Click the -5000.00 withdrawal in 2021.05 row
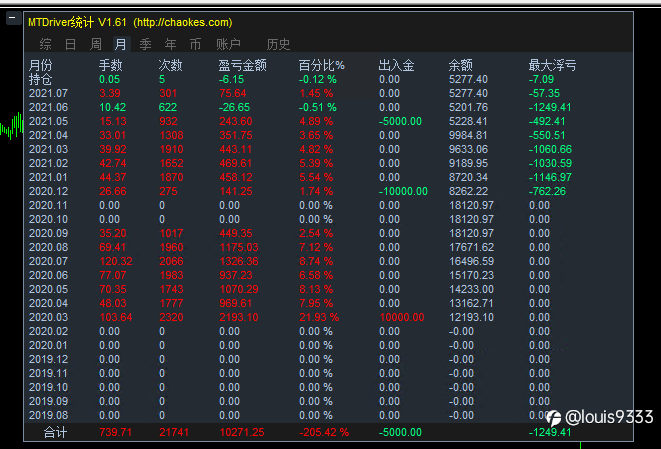The image size is (661, 449). click(400, 121)
